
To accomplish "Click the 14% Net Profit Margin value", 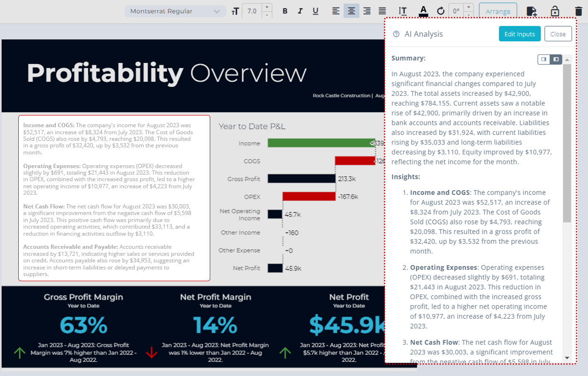I will click(215, 325).
